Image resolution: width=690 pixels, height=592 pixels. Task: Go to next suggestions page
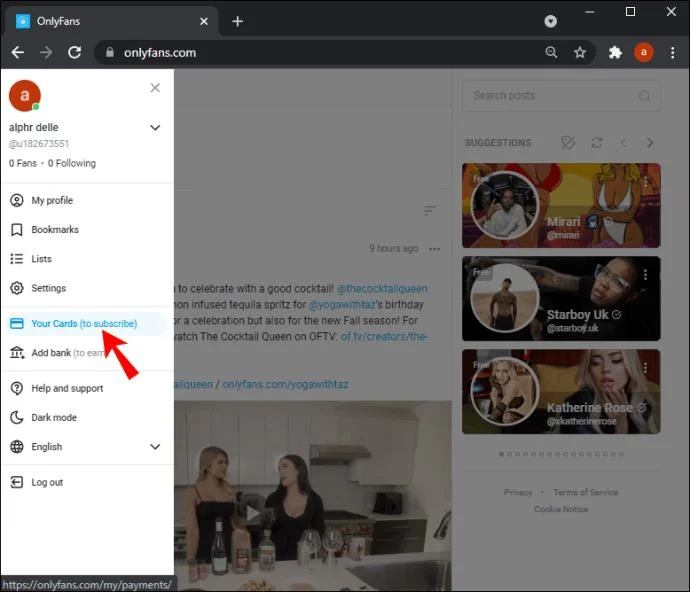pos(650,143)
